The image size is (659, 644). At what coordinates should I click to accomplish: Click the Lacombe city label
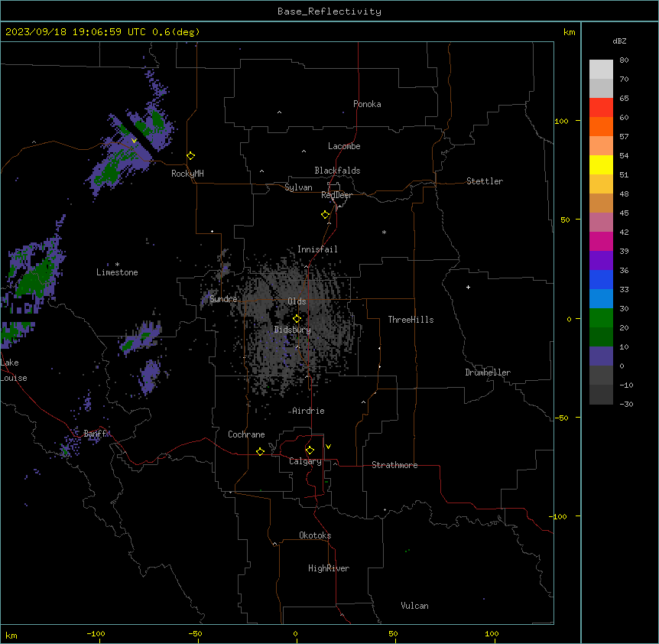click(344, 146)
